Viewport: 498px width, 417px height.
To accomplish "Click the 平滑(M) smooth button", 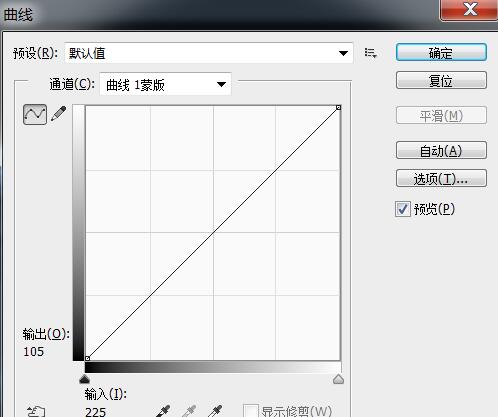I will (x=441, y=116).
